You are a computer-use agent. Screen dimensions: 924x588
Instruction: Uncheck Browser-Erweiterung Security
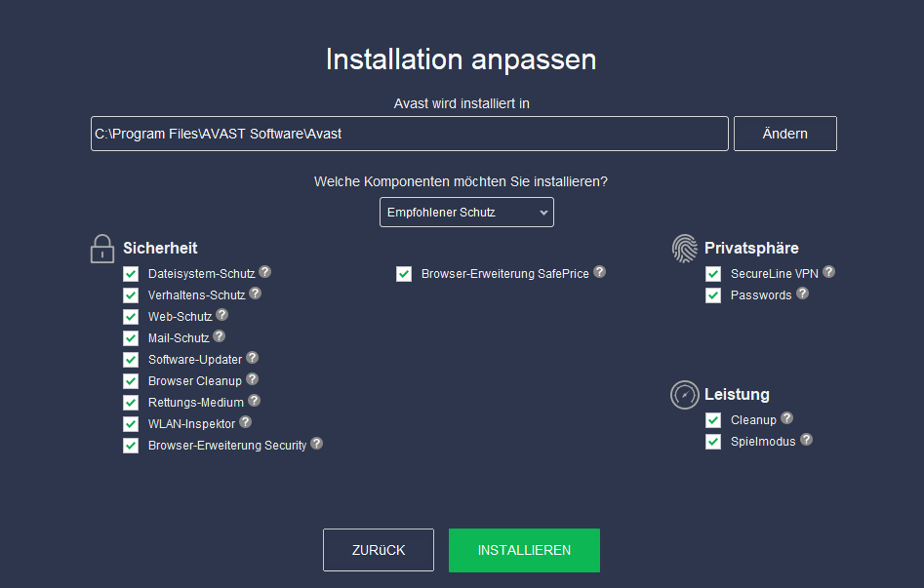(131, 446)
